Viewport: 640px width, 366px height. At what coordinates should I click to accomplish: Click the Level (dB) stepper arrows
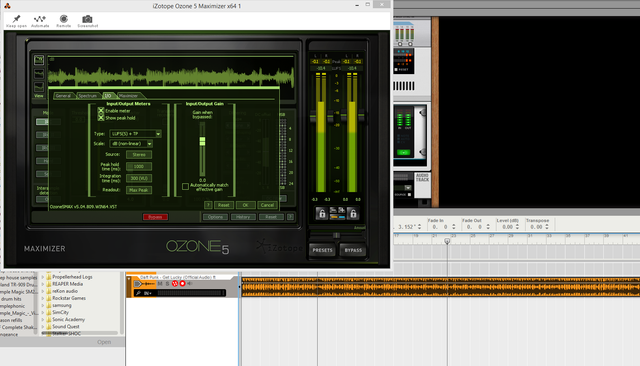pos(517,227)
